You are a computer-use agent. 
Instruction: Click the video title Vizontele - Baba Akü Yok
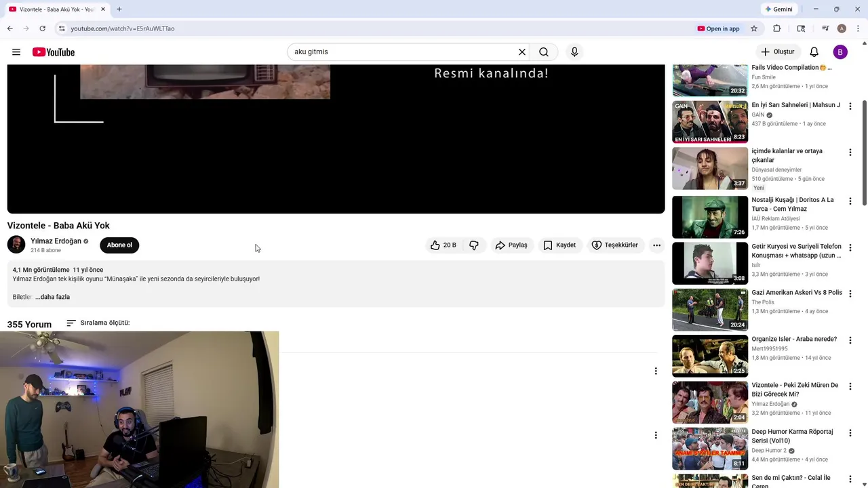coord(58,226)
